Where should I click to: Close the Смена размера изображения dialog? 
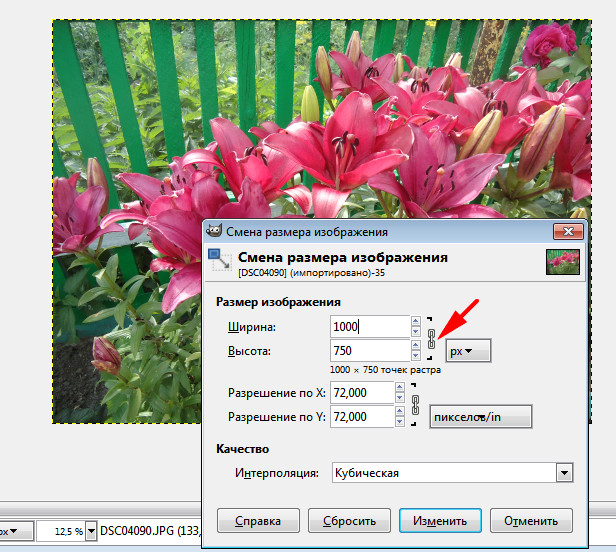[568, 231]
